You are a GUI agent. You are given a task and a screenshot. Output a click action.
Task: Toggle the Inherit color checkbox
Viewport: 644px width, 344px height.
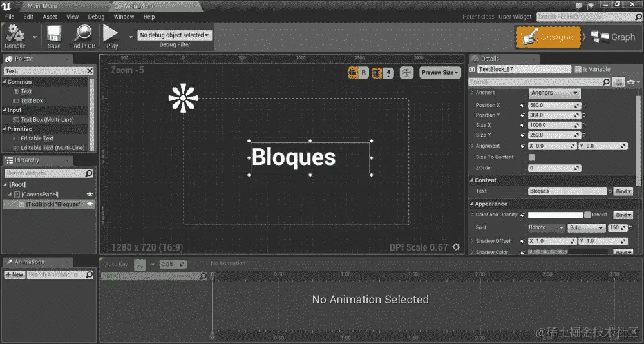[x=587, y=215]
